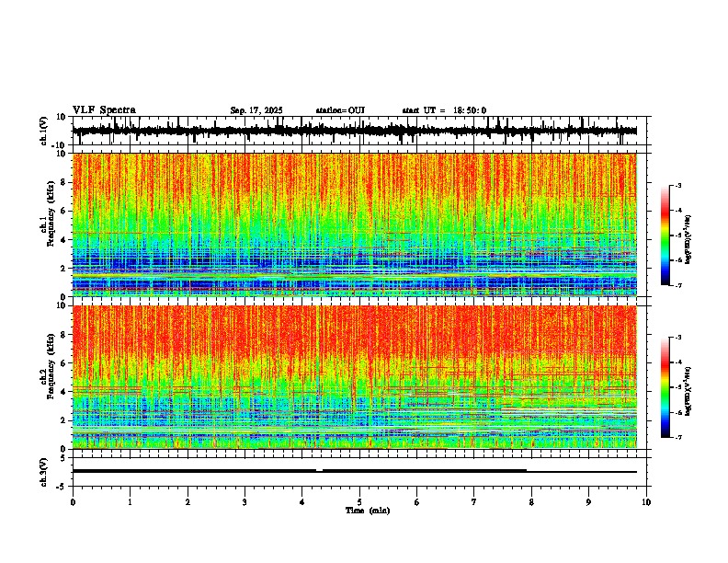Click time axis tick label '4'
Image resolution: width=728 pixels, height=563 pixels.
[x=302, y=502]
